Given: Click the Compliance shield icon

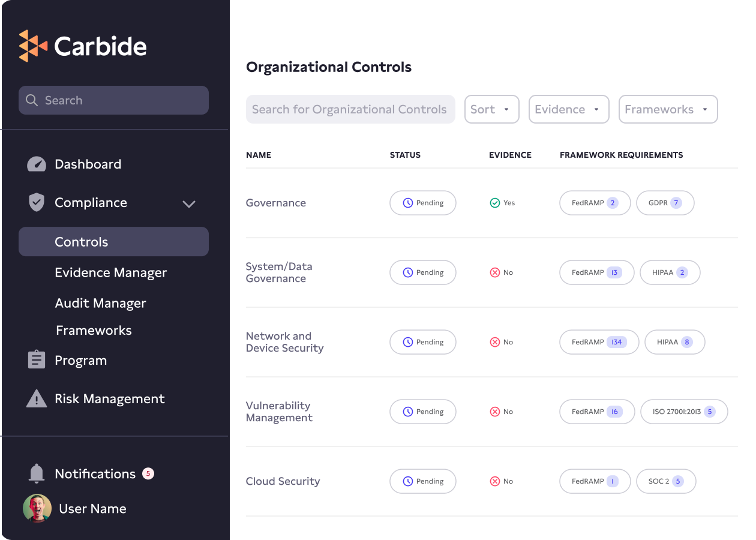Looking at the screenshot, I should pos(36,202).
